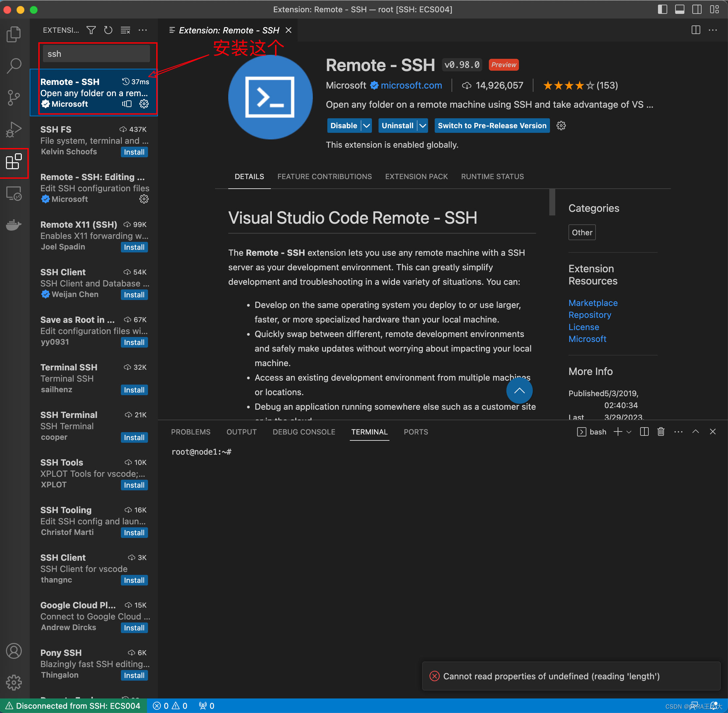Image resolution: width=728 pixels, height=713 pixels.
Task: Open DEBUG CONSOLE panel tab
Action: click(x=304, y=432)
